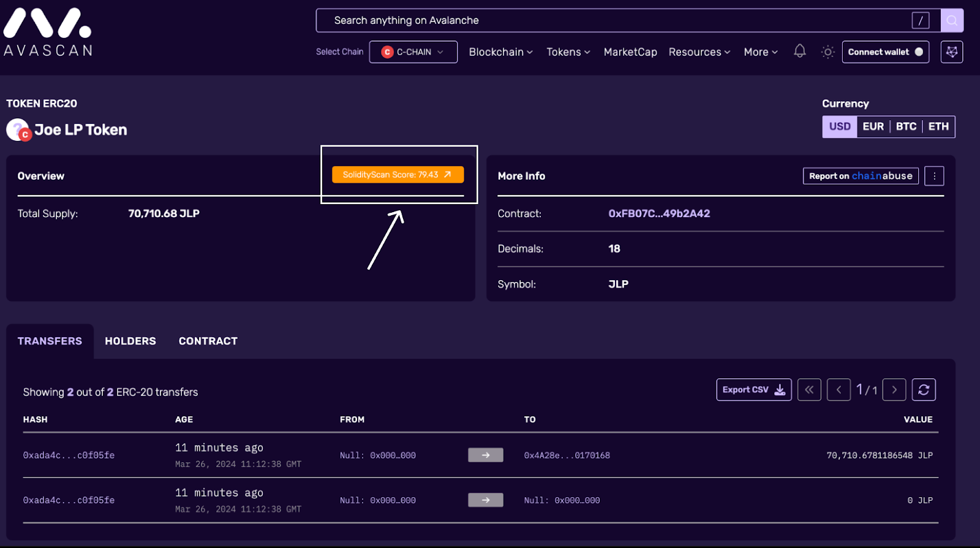Click the Total Supply 70,710.68 JLP value

tap(164, 213)
